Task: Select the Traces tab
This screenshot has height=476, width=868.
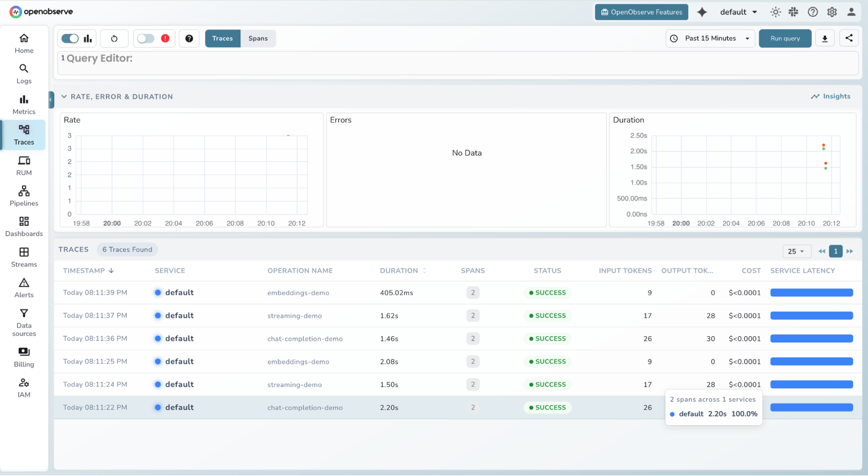Action: pyautogui.click(x=222, y=39)
